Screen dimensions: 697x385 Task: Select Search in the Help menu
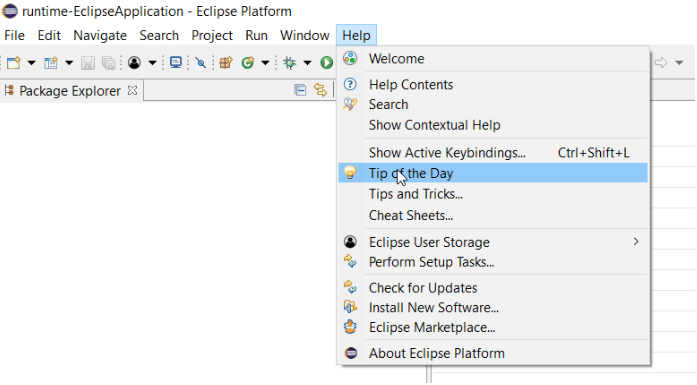(x=493, y=104)
